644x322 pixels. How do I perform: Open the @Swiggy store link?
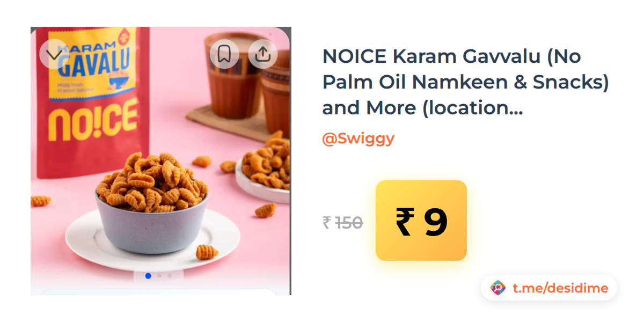(358, 138)
